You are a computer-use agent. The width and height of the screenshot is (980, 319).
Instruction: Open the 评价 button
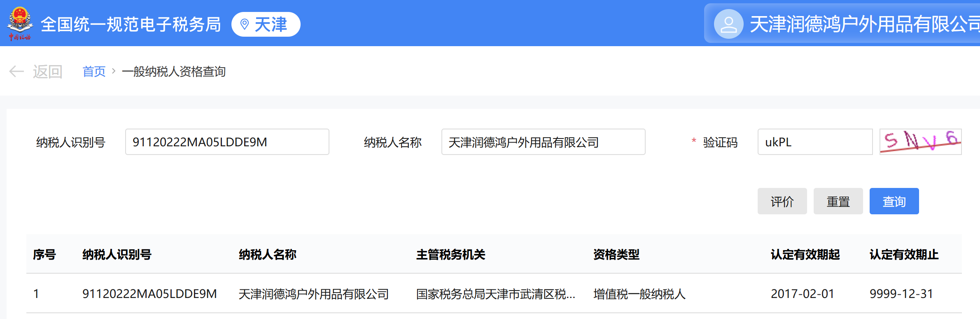pyautogui.click(x=782, y=202)
